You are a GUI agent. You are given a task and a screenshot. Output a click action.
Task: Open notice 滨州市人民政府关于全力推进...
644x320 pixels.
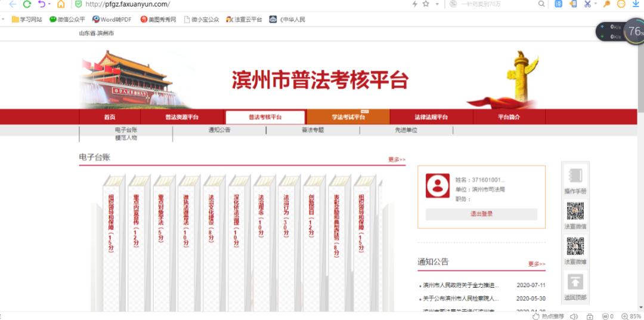point(461,285)
